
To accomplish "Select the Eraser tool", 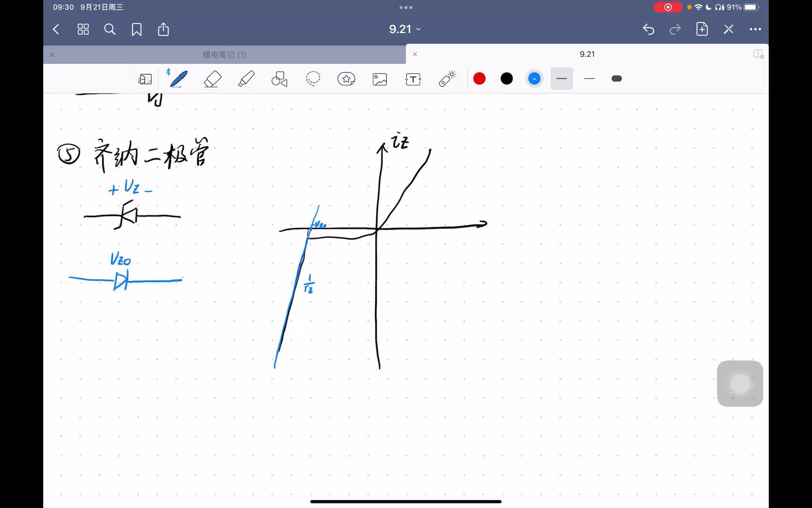I will pyautogui.click(x=213, y=79).
